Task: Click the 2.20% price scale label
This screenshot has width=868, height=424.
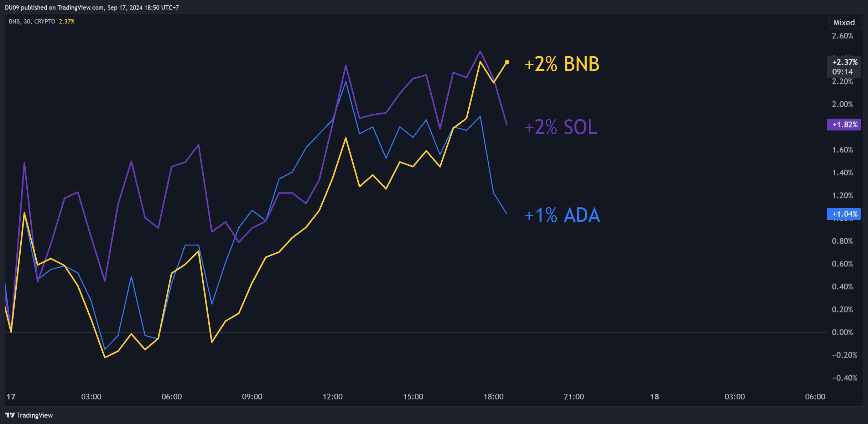Action: click(842, 82)
